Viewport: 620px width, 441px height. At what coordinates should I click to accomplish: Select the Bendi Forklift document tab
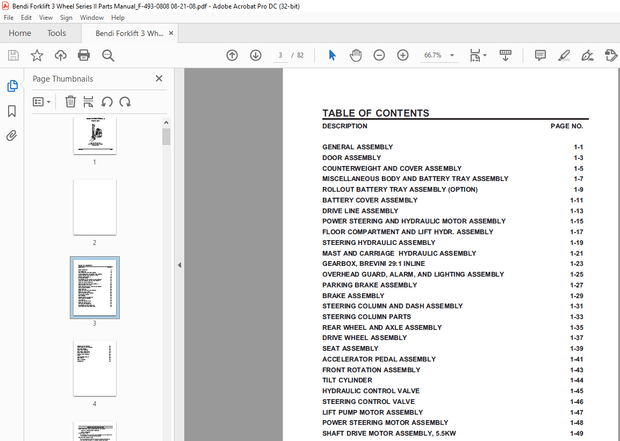point(129,34)
